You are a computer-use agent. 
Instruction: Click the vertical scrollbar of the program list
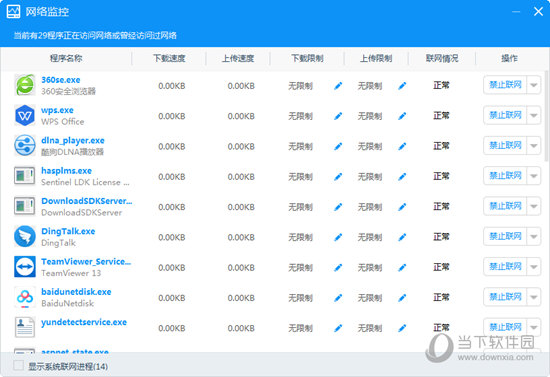[x=546, y=115]
